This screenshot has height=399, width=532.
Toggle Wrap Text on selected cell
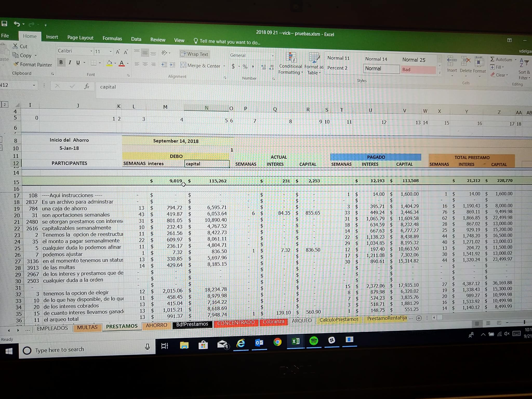(x=195, y=54)
